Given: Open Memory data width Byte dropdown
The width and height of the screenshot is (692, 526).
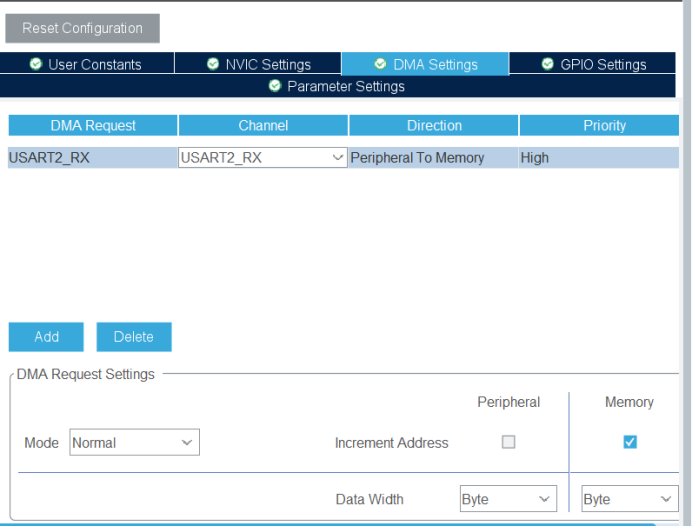Looking at the screenshot, I should 630,499.
